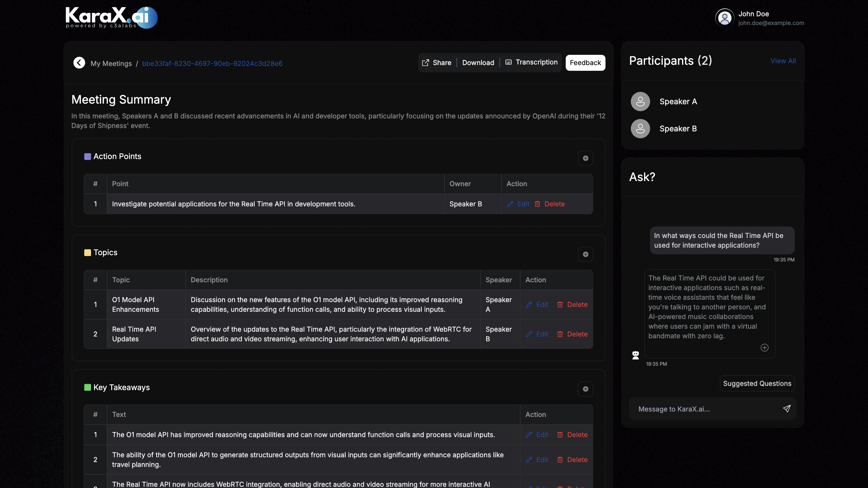Image resolution: width=868 pixels, height=488 pixels.
Task: Click the Message input field in chat
Action: coord(706,409)
